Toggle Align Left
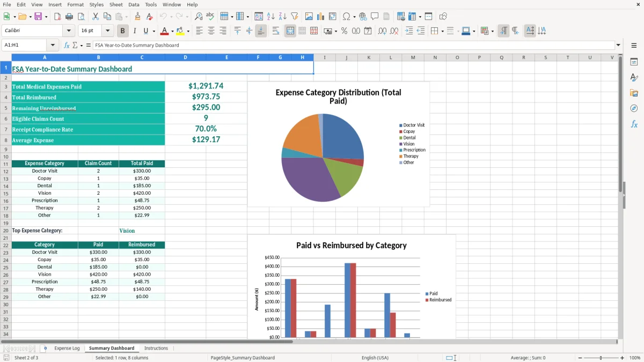Image resolution: width=644 pixels, height=362 pixels. coord(200,31)
